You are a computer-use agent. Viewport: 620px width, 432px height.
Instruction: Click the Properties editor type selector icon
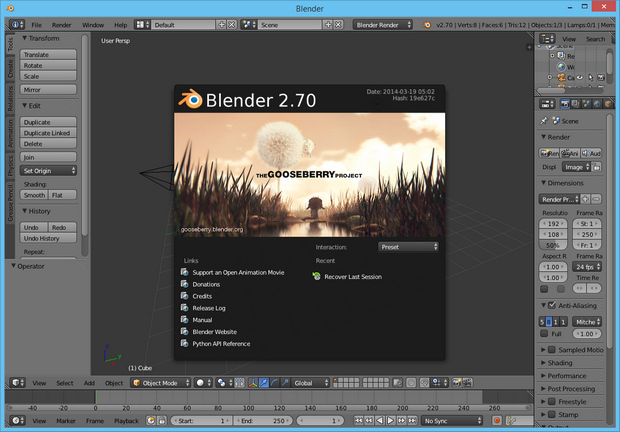548,104
